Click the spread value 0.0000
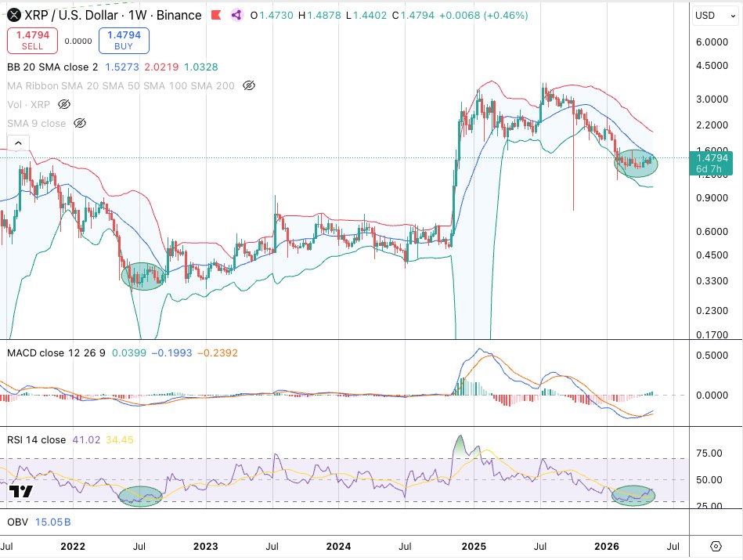 tap(78, 41)
